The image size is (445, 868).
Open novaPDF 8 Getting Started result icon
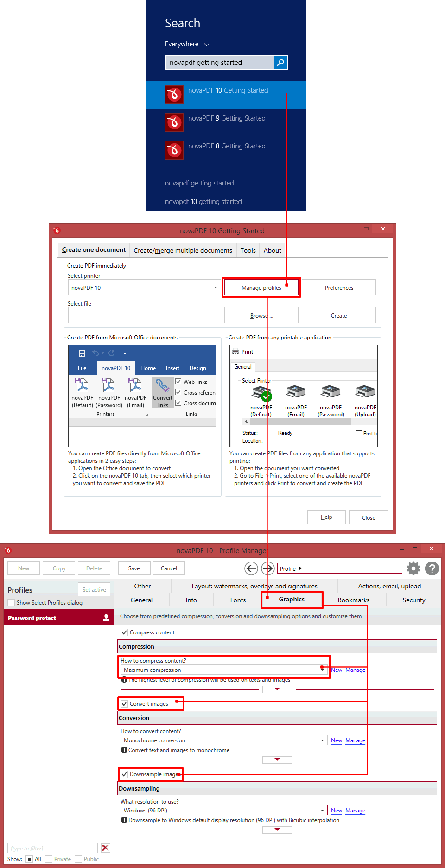[x=174, y=150]
